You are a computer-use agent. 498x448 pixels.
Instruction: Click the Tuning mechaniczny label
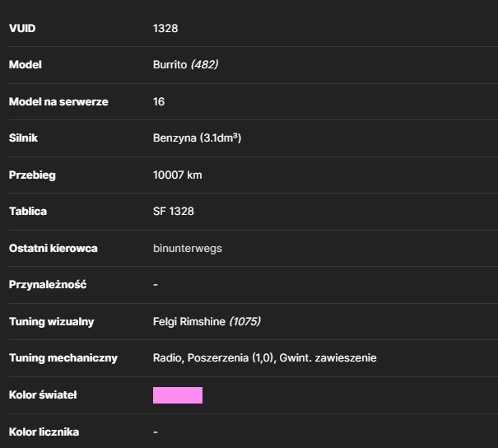point(63,357)
